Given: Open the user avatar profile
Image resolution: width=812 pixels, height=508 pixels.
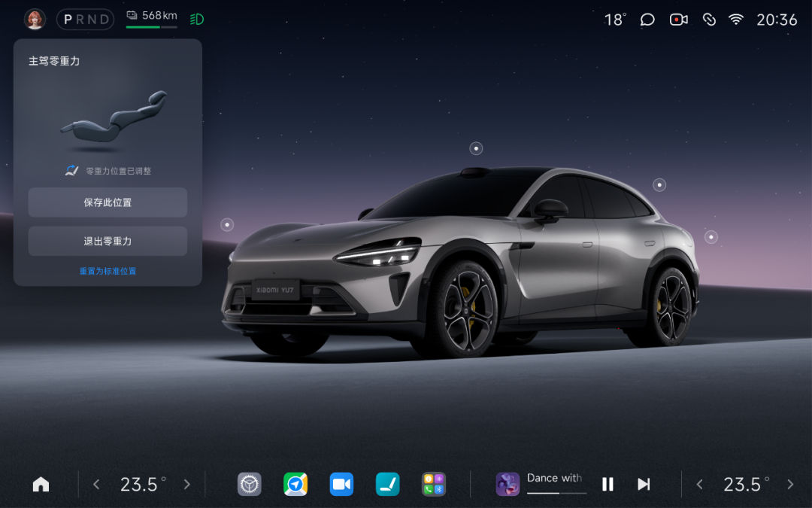Looking at the screenshot, I should click(x=35, y=20).
